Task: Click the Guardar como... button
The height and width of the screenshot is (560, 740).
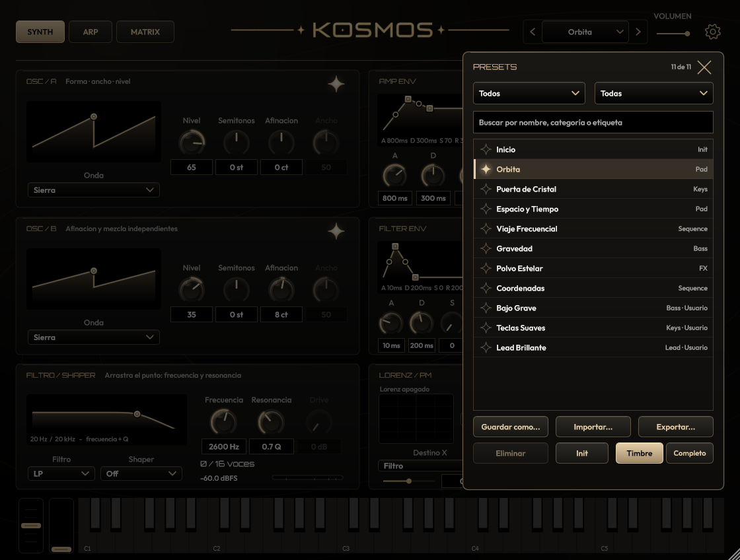Action: click(511, 427)
